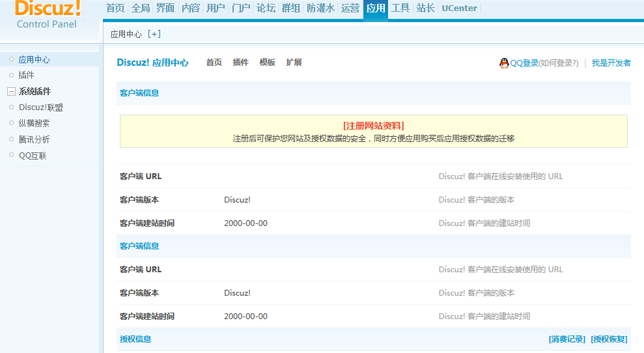Click the [授权恢复] link
Screen dimensions: 644x353
coord(609,339)
